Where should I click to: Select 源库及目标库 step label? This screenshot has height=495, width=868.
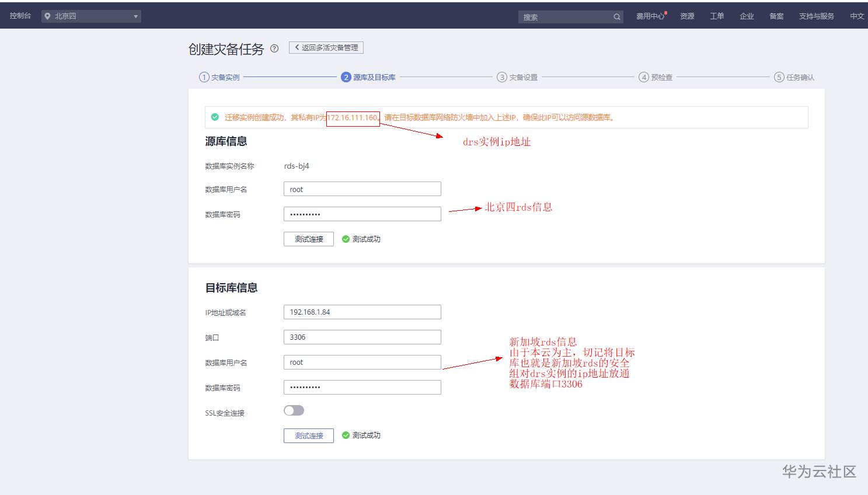click(x=374, y=77)
